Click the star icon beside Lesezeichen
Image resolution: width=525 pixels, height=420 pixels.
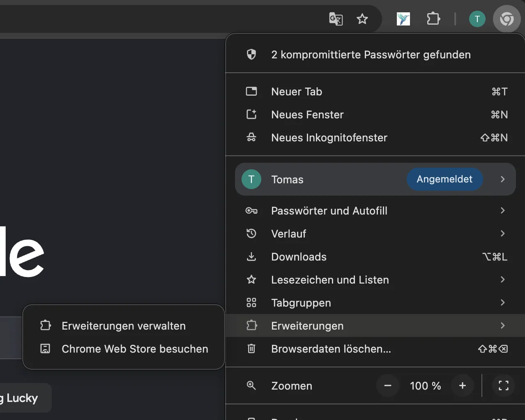pos(251,279)
